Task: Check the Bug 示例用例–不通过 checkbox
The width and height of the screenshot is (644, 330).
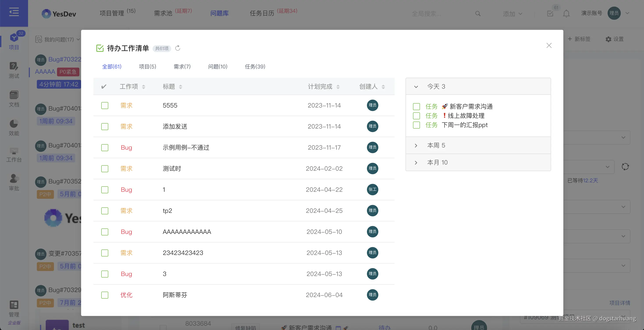Action: pos(105,148)
